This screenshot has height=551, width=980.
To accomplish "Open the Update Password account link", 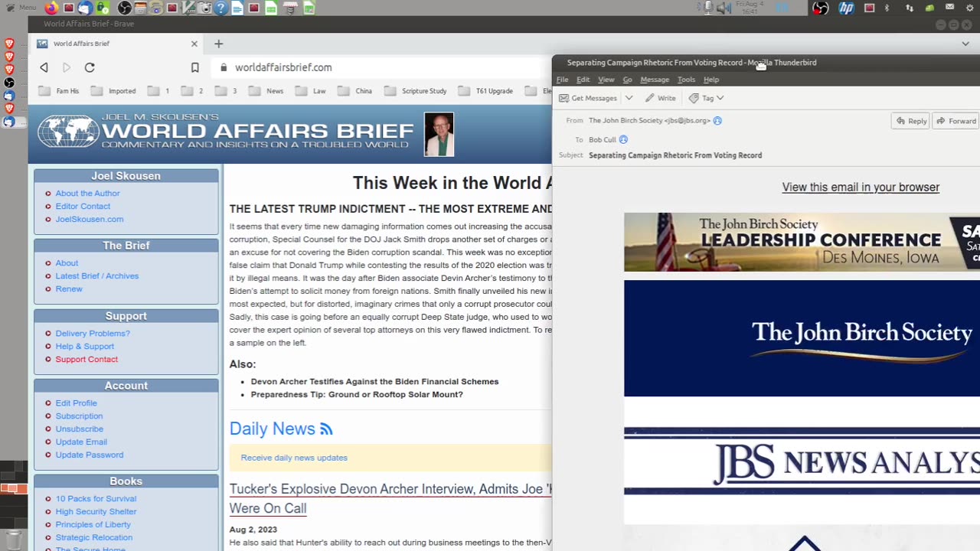I will point(89,455).
